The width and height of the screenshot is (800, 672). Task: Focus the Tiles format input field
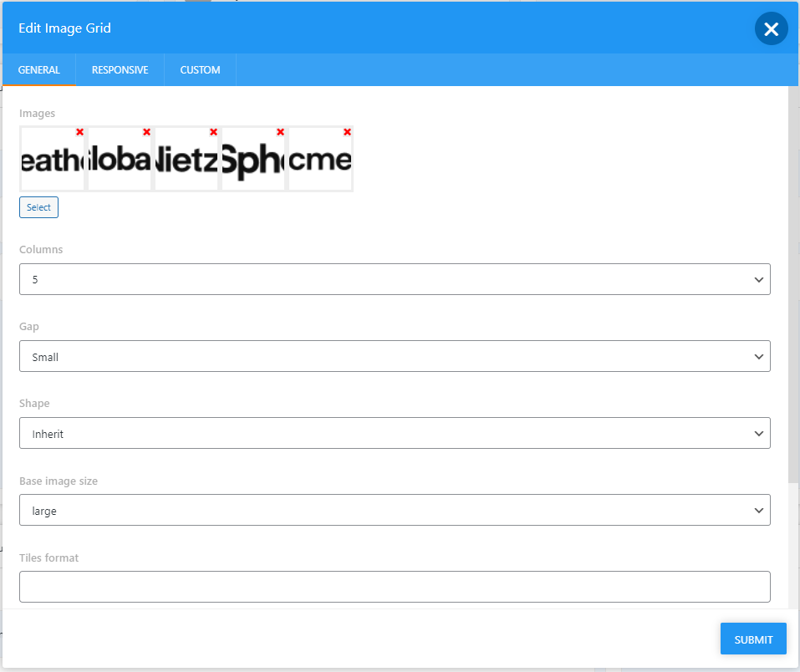click(395, 587)
